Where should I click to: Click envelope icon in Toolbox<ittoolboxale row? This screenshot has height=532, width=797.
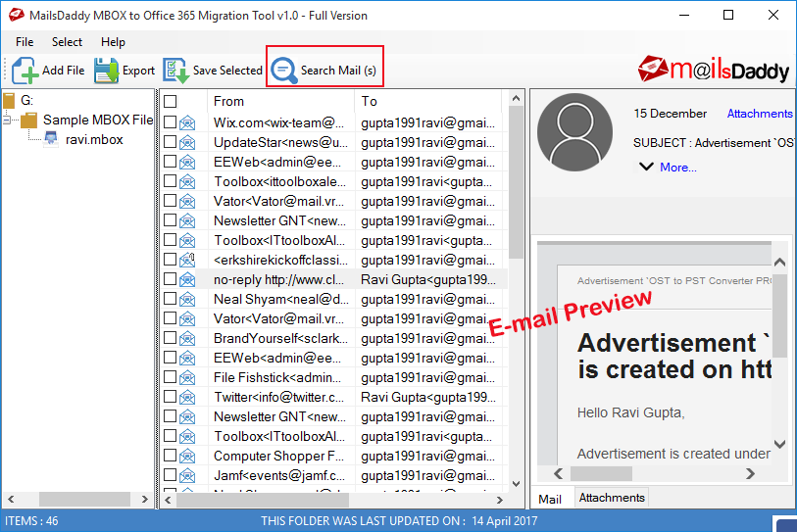tap(187, 182)
